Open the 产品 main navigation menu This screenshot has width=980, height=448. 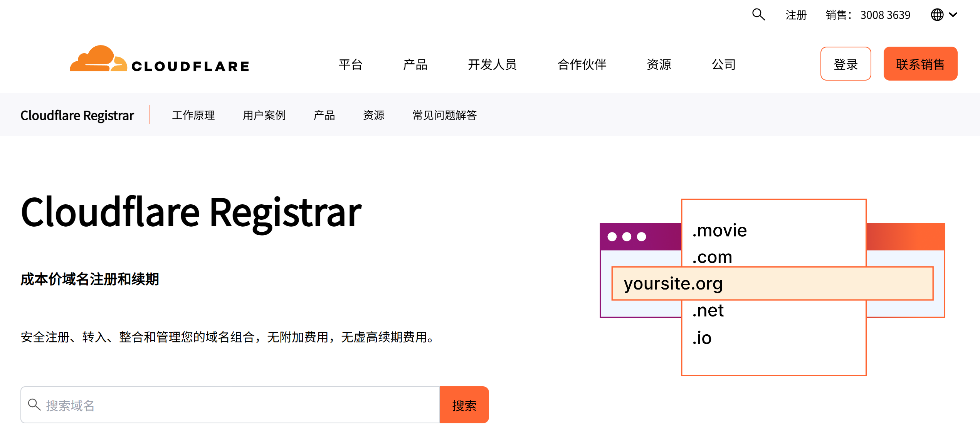[415, 64]
